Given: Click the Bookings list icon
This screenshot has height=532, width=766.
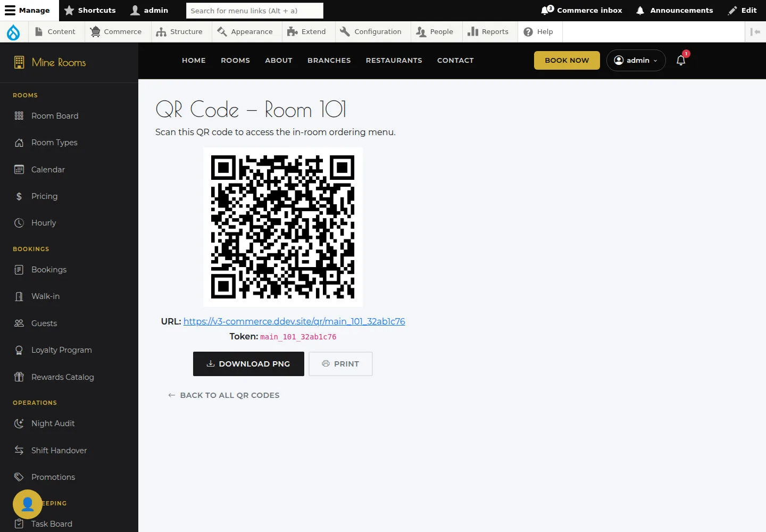Looking at the screenshot, I should coord(19,270).
